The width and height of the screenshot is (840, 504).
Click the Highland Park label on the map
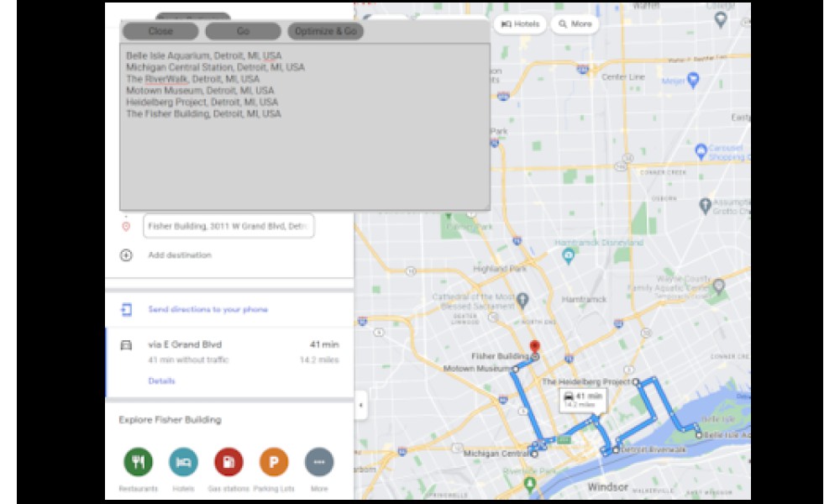(x=500, y=269)
